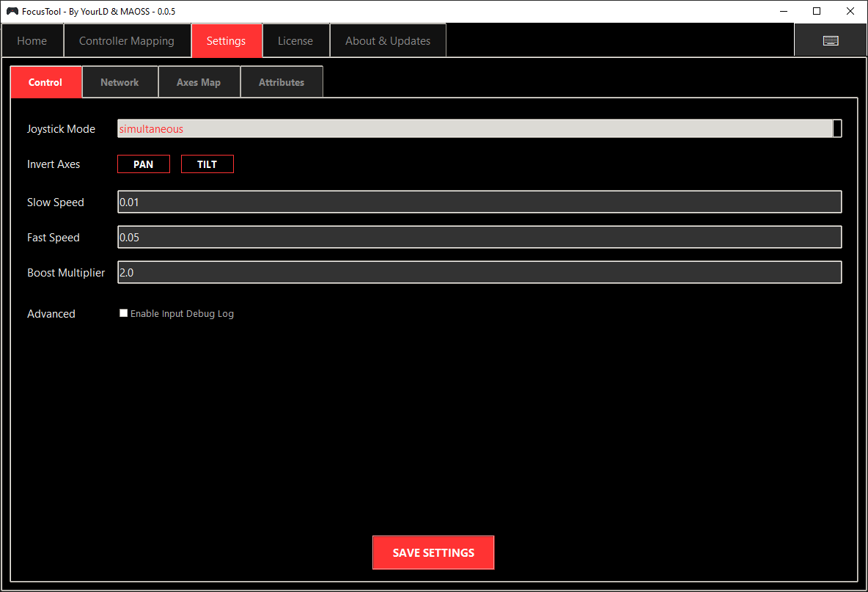Click the Joystick Mode dropdown arrow button
The width and height of the screenshot is (868, 592).
[x=836, y=128]
